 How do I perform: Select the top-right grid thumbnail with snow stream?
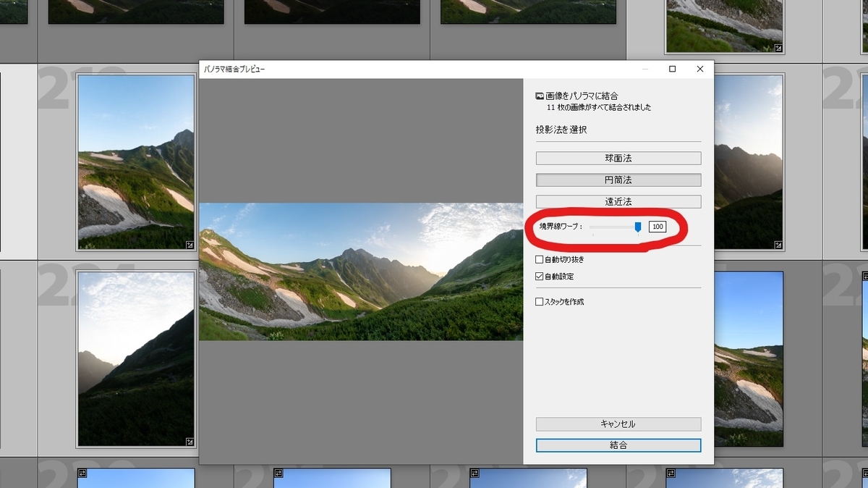coord(725,26)
